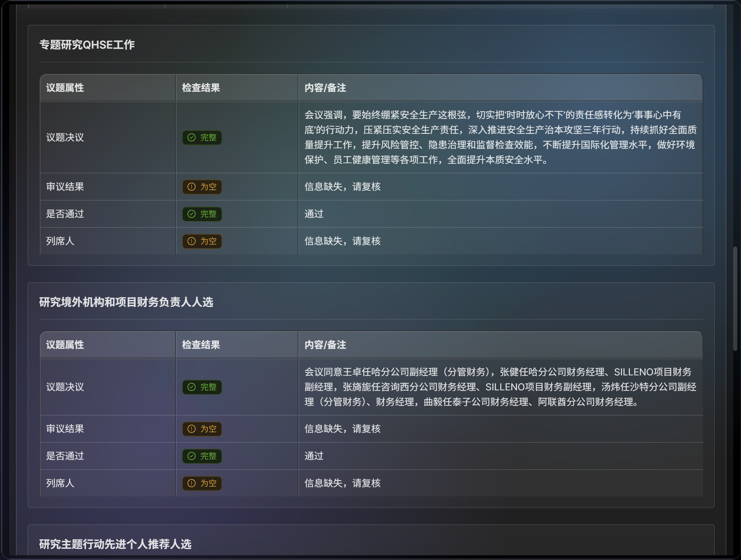Click the 完整 check icon in QHSE 是否通过 row
The height and width of the screenshot is (560, 741).
coord(192,214)
